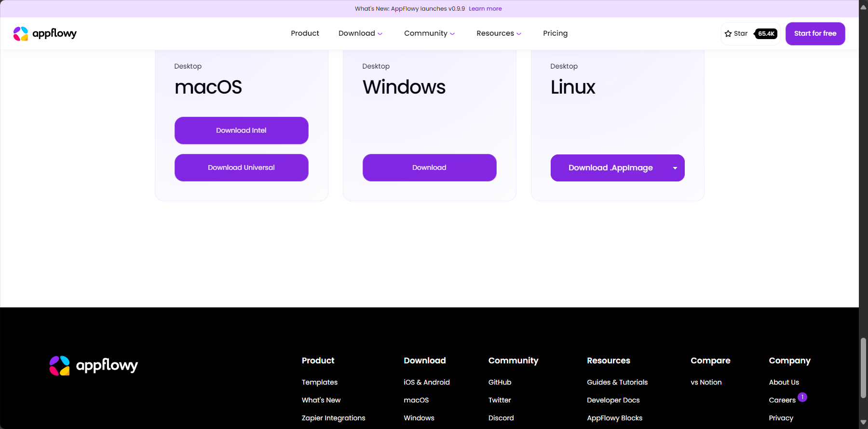Follow the Learn more link in the banner
Viewport: 868px width, 429px height.
[x=485, y=9]
